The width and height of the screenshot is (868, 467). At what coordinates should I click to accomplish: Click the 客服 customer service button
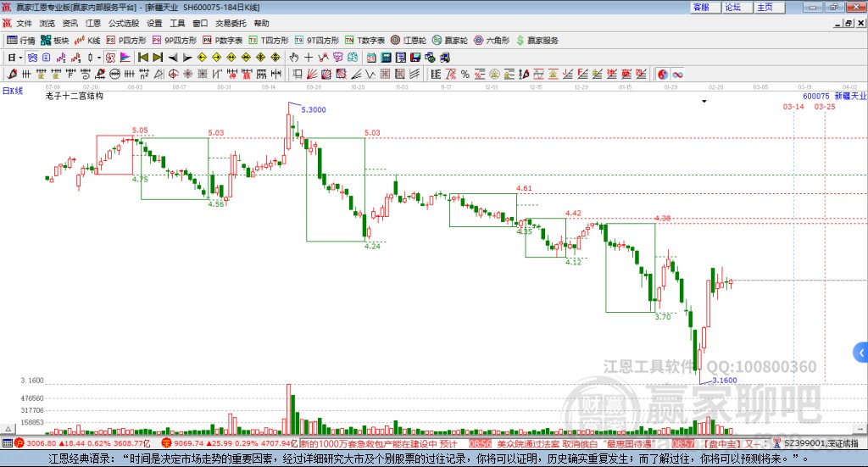click(705, 7)
